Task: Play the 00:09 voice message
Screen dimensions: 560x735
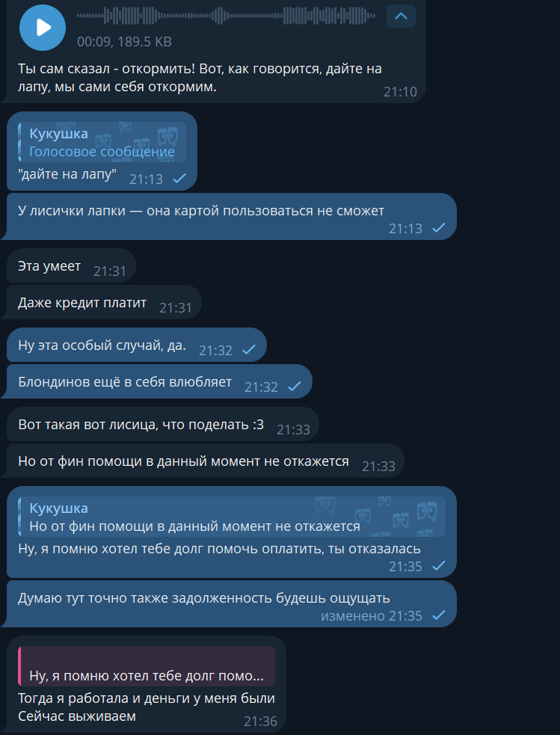Action: pos(42,28)
